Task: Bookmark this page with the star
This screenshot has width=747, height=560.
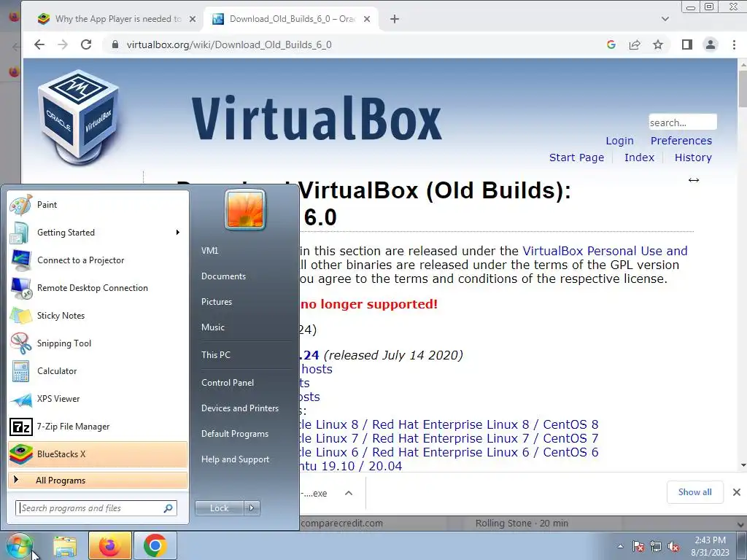Action: [x=658, y=44]
